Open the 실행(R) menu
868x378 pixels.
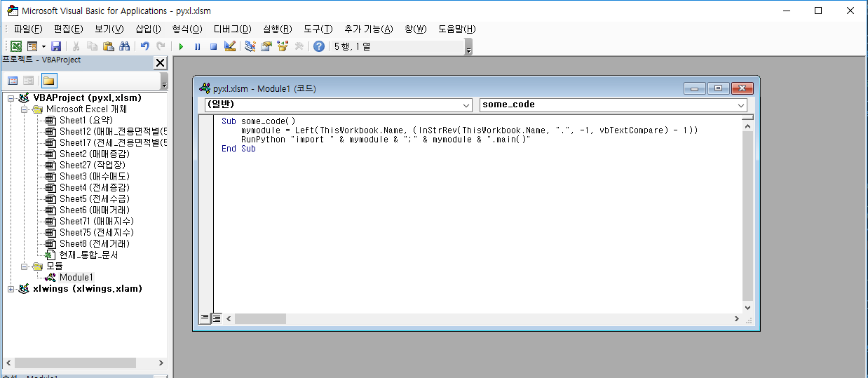click(277, 29)
